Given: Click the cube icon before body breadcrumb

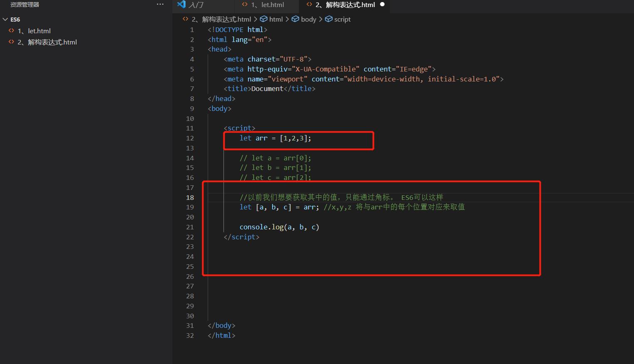Looking at the screenshot, I should (x=295, y=19).
